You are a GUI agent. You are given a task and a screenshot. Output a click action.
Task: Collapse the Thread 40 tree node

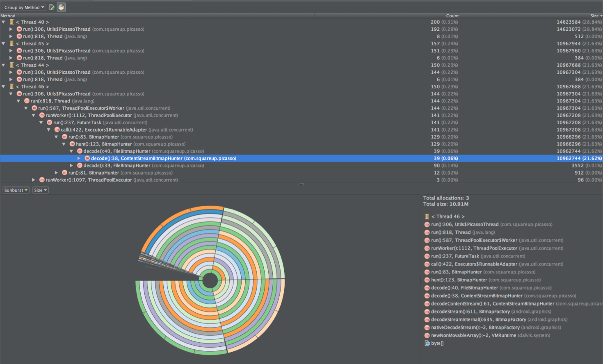click(4, 22)
